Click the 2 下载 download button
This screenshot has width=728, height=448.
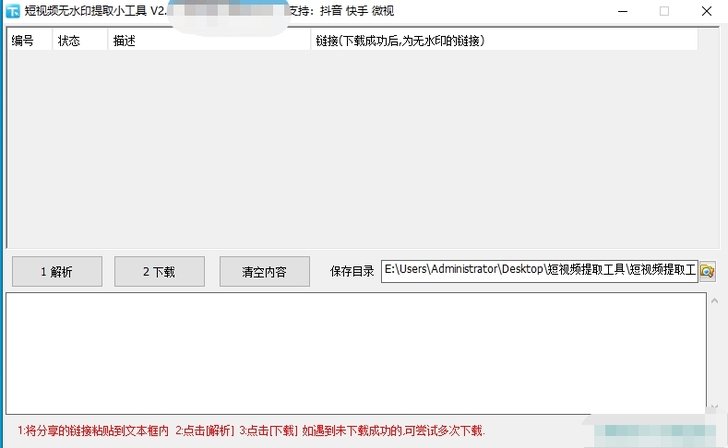click(159, 272)
